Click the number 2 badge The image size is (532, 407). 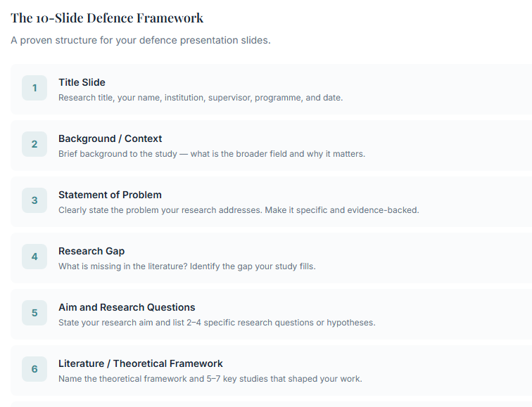click(34, 144)
